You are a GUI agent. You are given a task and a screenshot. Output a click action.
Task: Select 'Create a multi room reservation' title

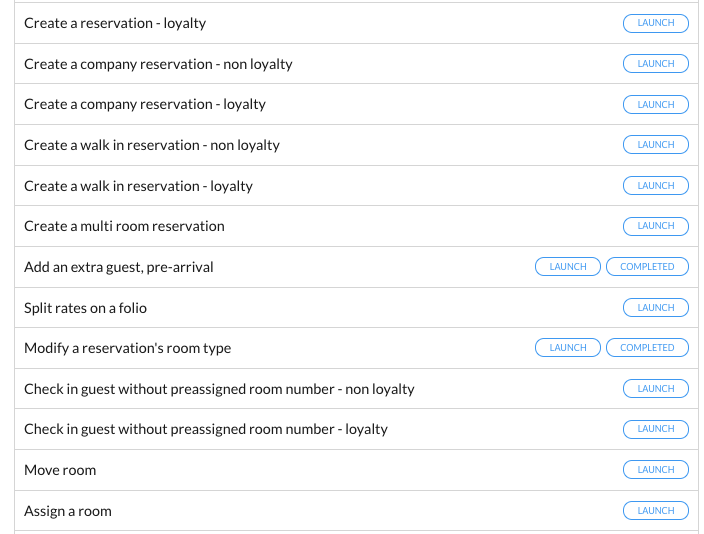[124, 226]
